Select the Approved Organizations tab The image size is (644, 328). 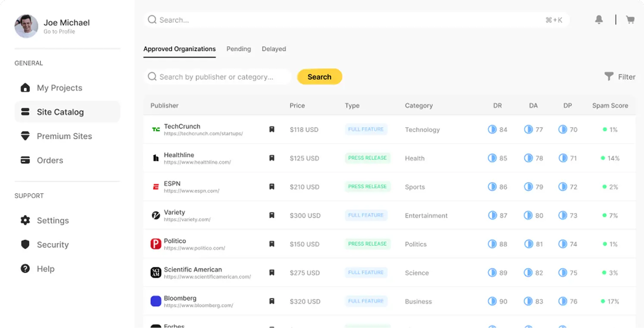(x=179, y=49)
